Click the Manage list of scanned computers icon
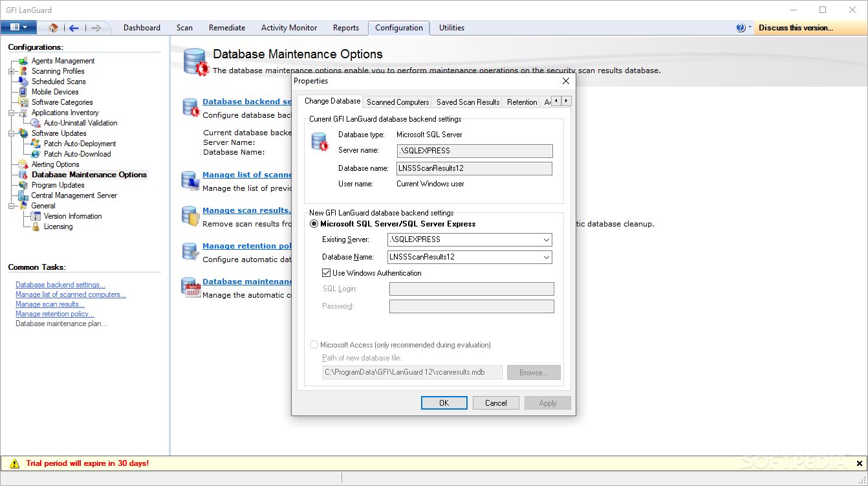Screen dimensions: 868x486 pyautogui.click(x=190, y=181)
